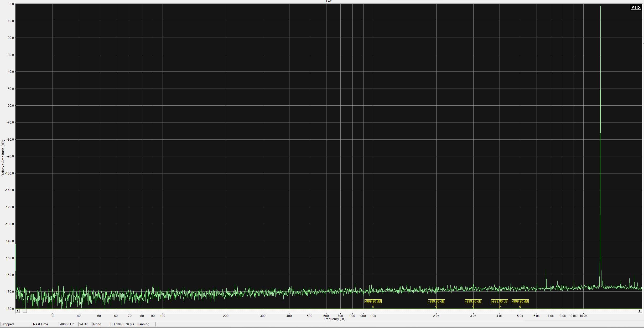Click the -100.0 amplitude axis value
Screen dimensions: 644x328
(x=9, y=173)
